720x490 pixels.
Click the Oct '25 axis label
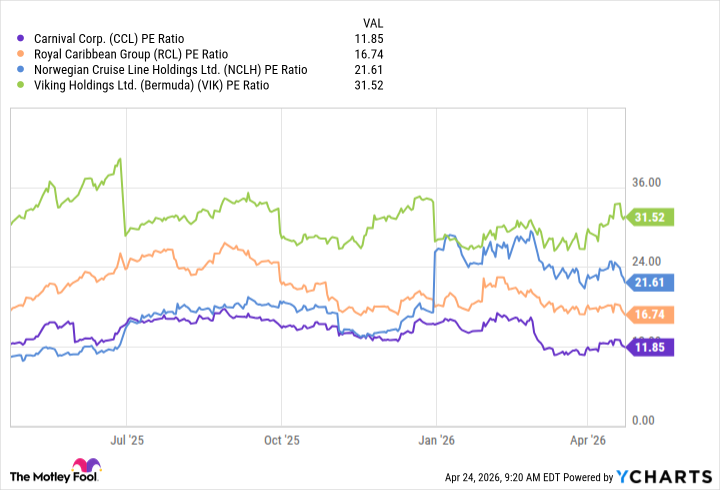point(281,439)
